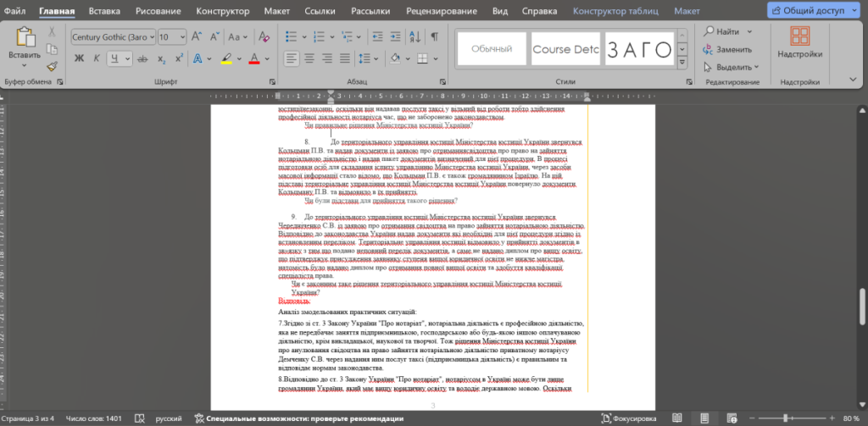Center align the paragraph text
Screen dimensions: 868x426
pyautogui.click(x=309, y=58)
